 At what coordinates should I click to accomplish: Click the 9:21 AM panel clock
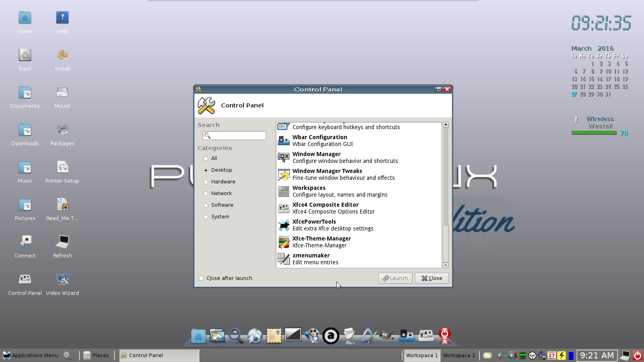(x=597, y=356)
